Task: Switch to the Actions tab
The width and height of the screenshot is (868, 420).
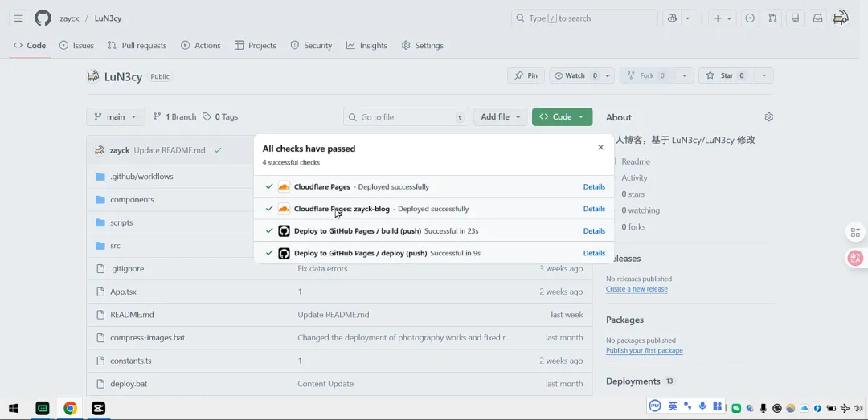Action: (200, 46)
